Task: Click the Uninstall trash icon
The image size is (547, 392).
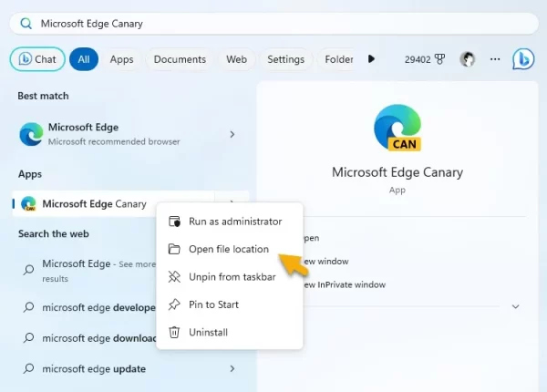Action: pos(174,333)
